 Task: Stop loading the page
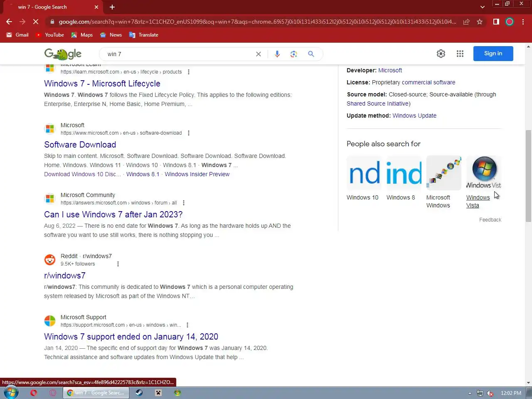coord(36,22)
